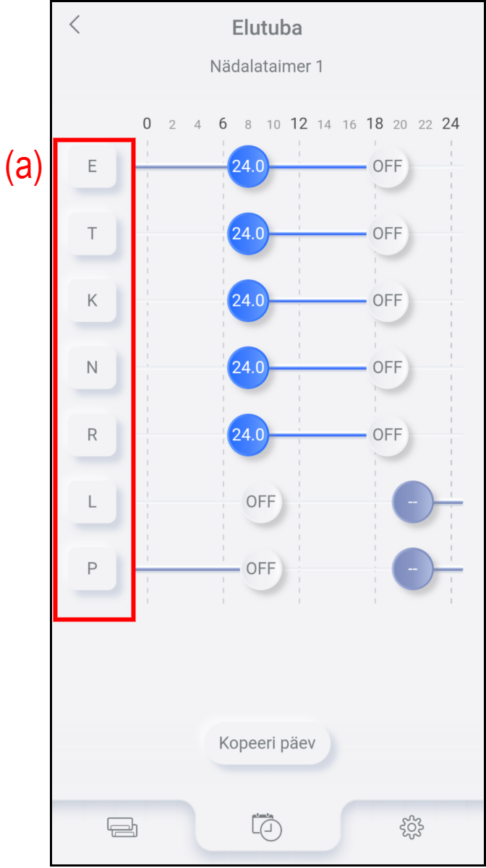Select the E day button

tap(92, 166)
